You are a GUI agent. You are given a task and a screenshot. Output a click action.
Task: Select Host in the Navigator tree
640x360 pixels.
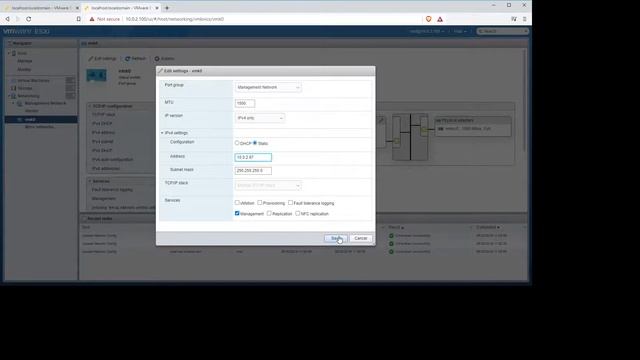pos(22,53)
